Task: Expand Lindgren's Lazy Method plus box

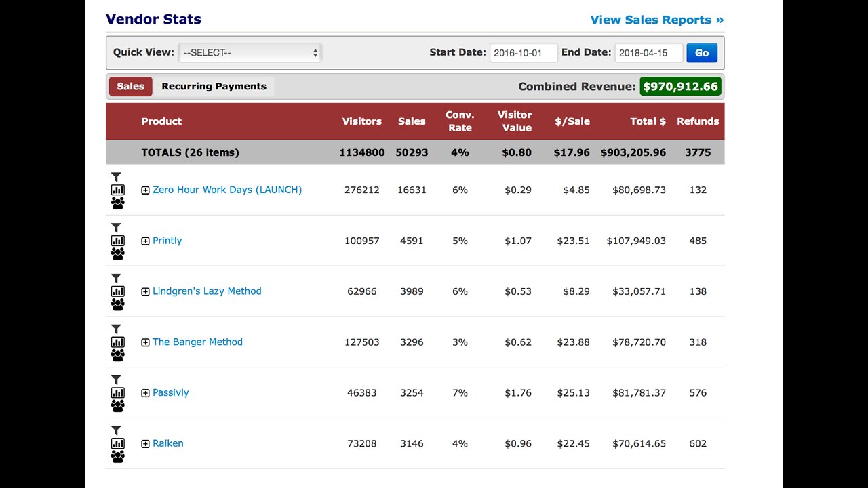Action: pos(145,292)
